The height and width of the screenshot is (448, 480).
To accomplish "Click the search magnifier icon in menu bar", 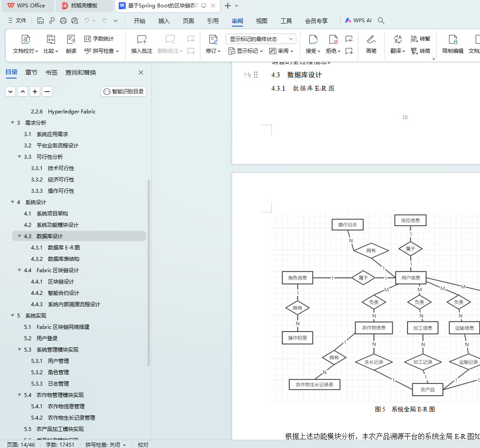I will point(381,21).
